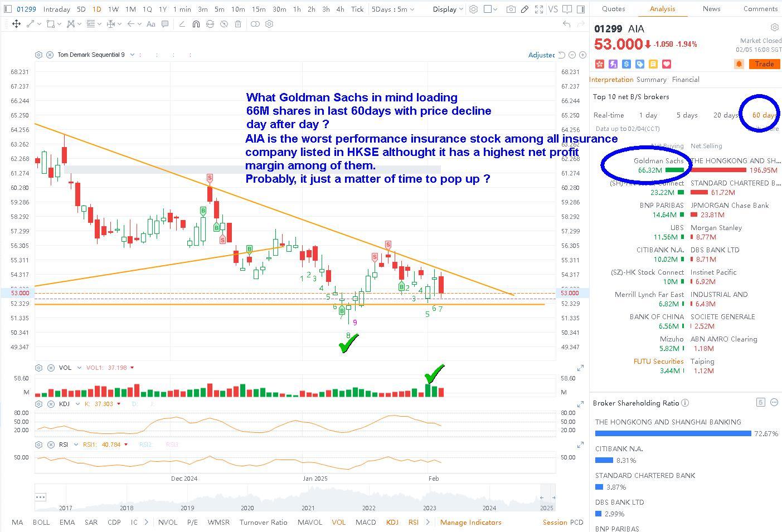This screenshot has width=782, height=532.
Task: Choose the trend line drawing tool
Action: coord(30,24)
